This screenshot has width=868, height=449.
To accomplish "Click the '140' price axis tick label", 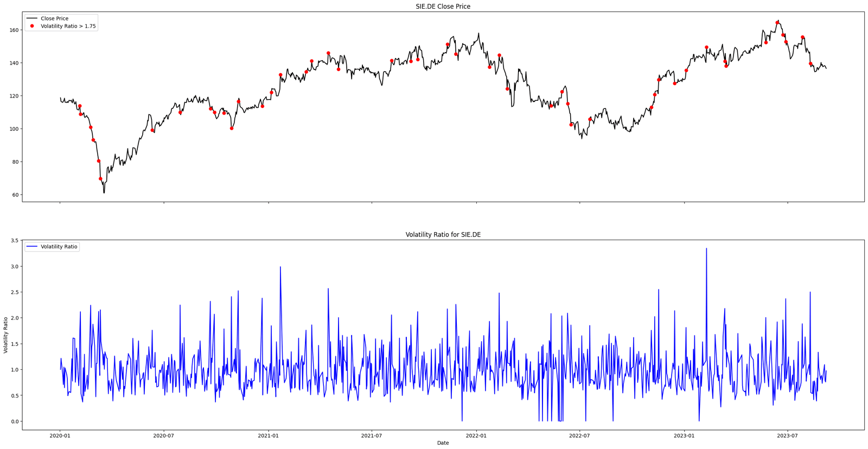I will [x=14, y=63].
